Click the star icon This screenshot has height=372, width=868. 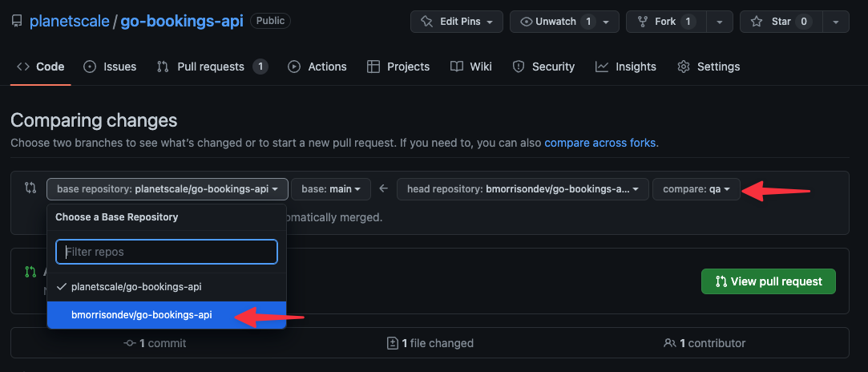coord(756,22)
